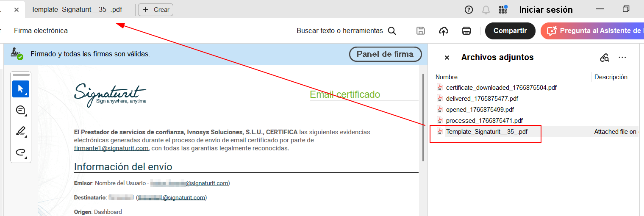The image size is (644, 216).
Task: Open the help question mark icon
Action: tap(469, 10)
